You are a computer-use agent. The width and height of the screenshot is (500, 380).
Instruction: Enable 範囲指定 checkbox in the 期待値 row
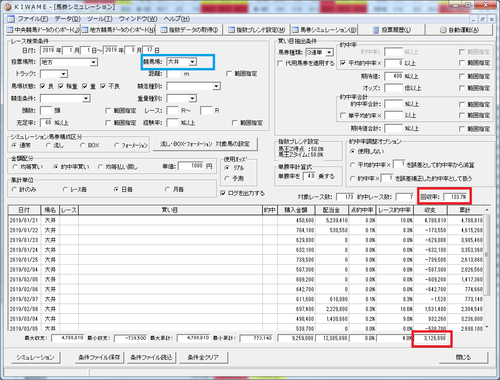point(462,76)
